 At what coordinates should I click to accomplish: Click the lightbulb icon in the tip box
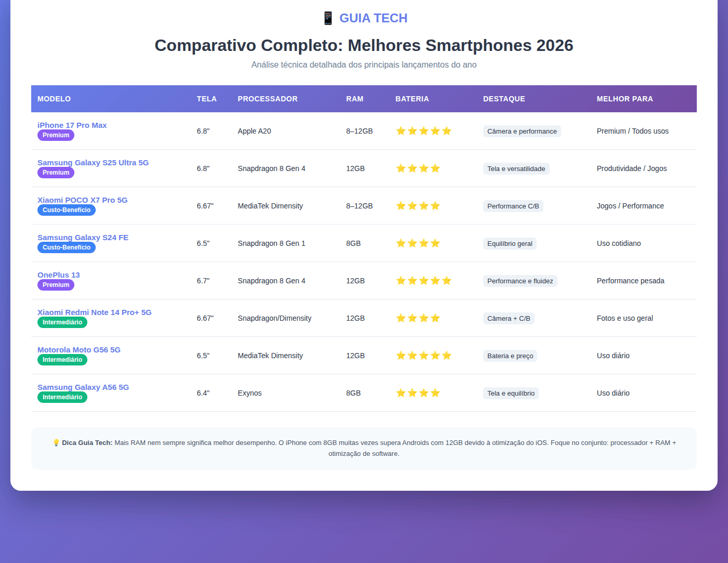56,443
